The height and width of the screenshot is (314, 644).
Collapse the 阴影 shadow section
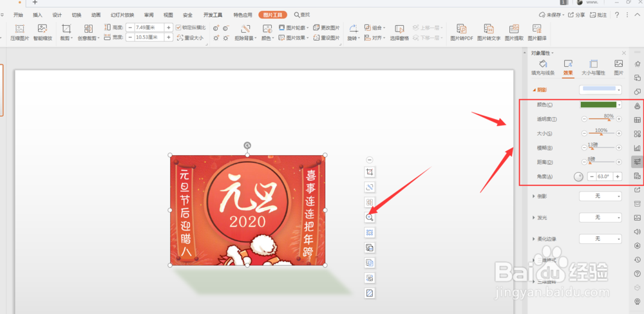(x=534, y=89)
